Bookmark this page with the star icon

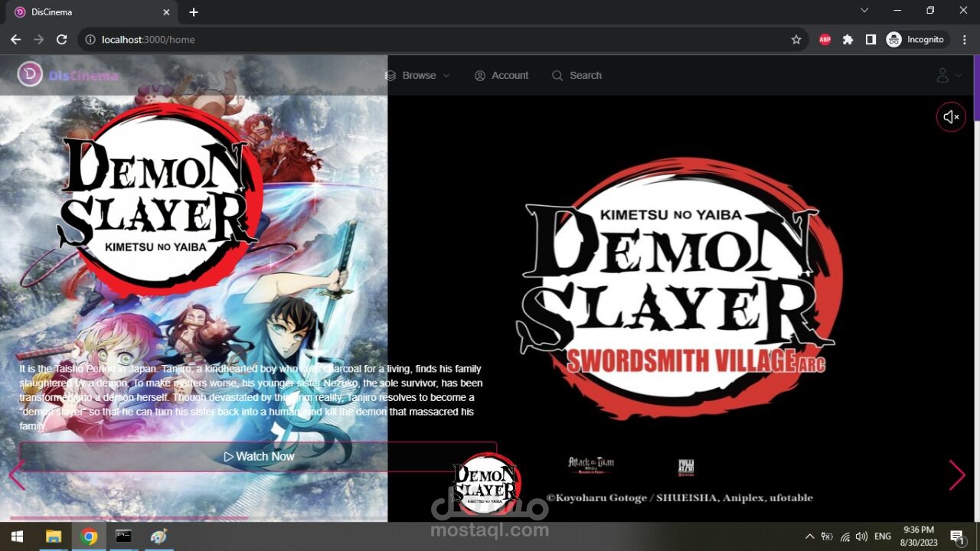pos(796,39)
